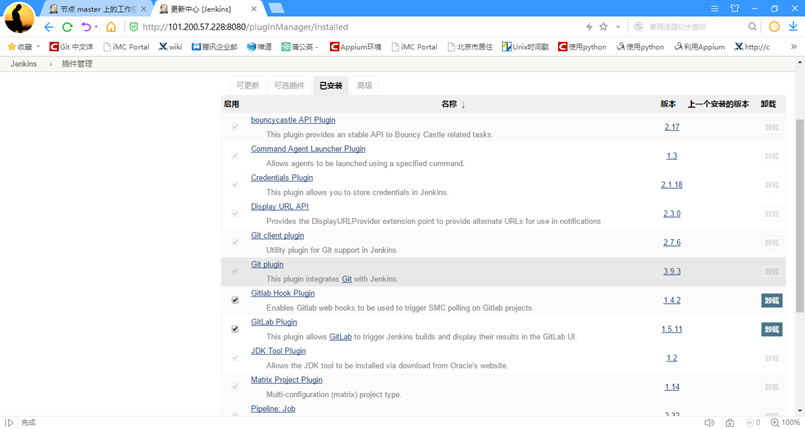This screenshot has width=805, height=429.
Task: Click the purple undo arrow icon
Action: tap(86, 27)
